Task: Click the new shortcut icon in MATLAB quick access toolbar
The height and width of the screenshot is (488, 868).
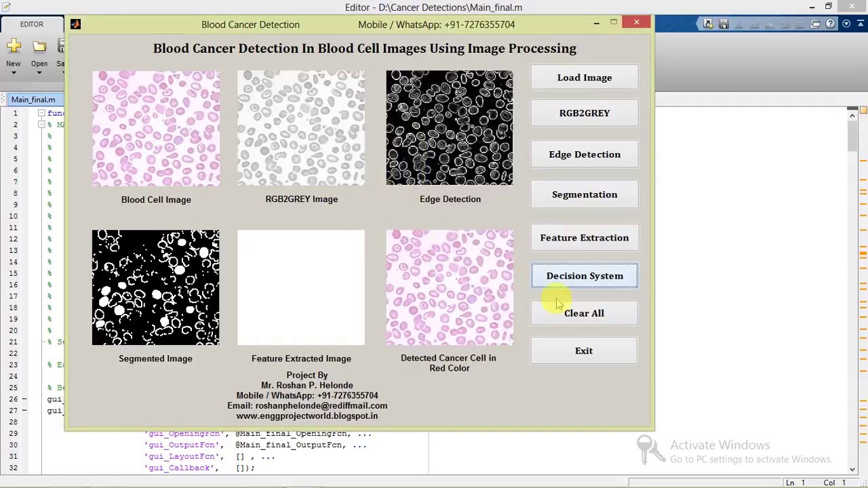Action: [708, 24]
